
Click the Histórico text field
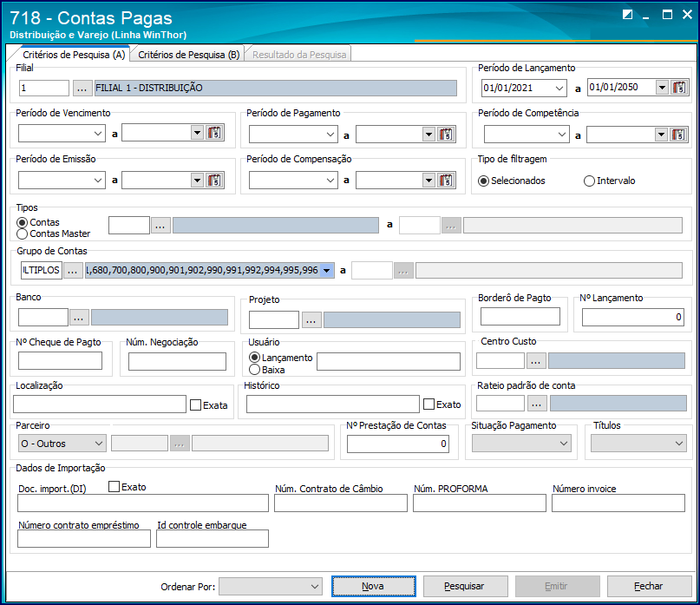click(x=332, y=404)
